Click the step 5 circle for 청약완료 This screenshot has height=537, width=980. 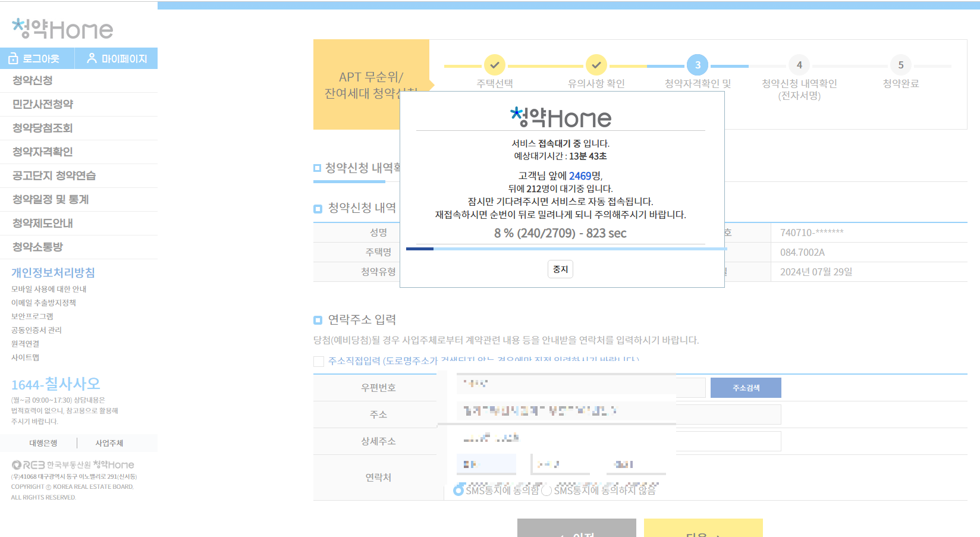pos(901,65)
